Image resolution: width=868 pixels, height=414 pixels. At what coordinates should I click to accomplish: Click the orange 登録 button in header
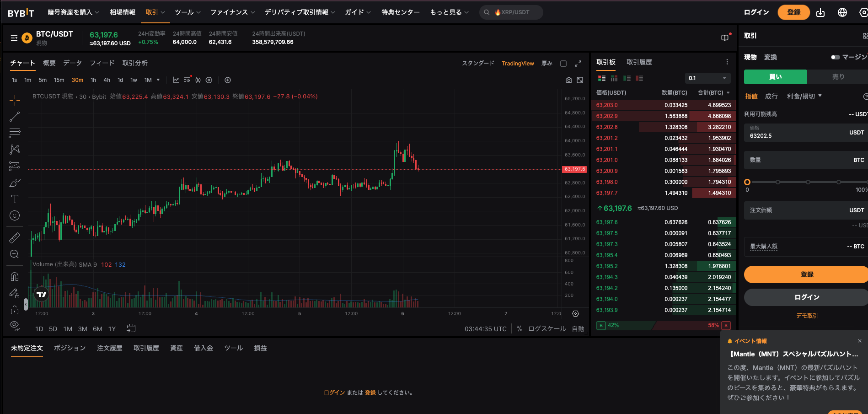[x=793, y=12]
